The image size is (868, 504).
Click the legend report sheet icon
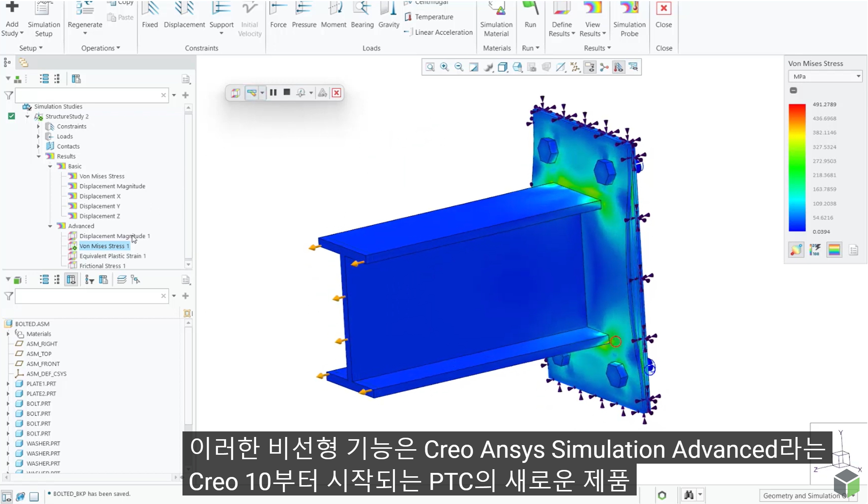pos(854,250)
